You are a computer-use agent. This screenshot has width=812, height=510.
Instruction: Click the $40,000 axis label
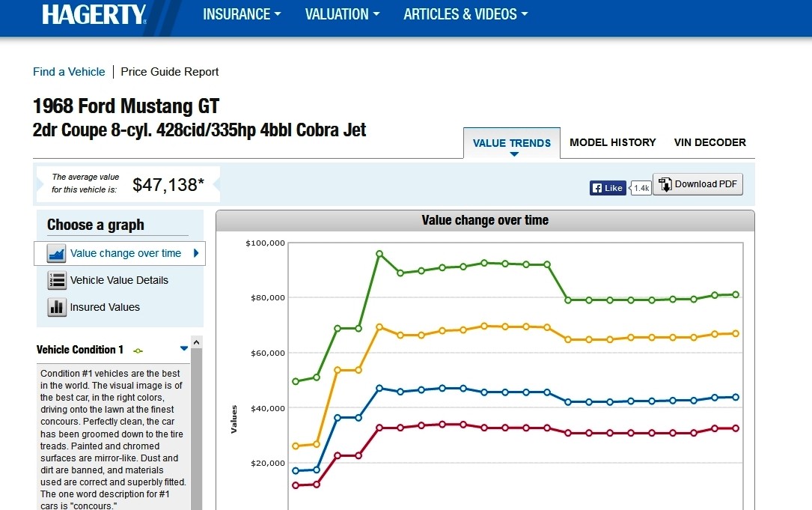tap(268, 408)
